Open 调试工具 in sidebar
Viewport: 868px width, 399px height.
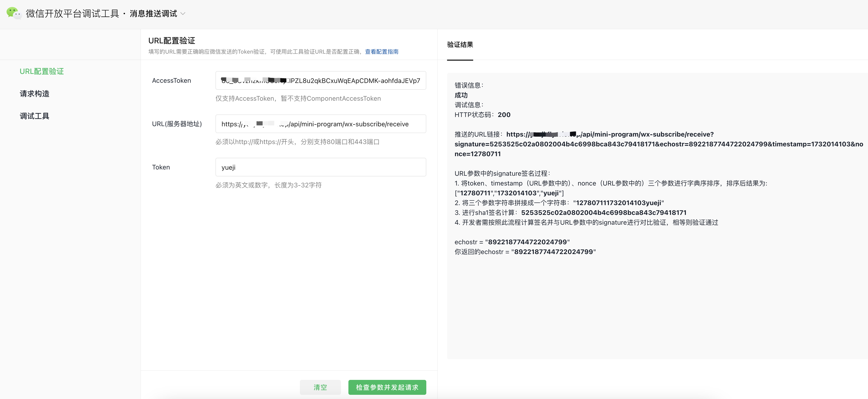pos(34,116)
